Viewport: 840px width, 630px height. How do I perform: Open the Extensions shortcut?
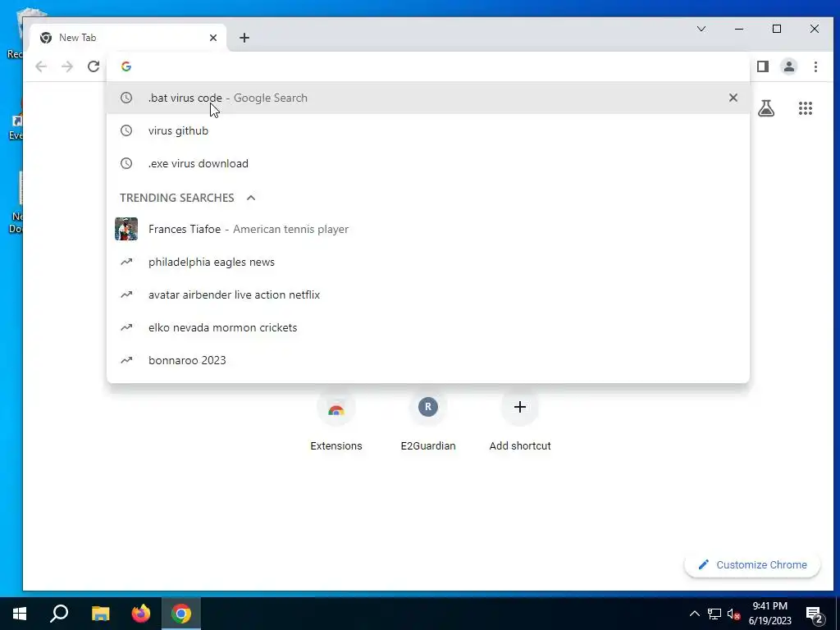336,422
